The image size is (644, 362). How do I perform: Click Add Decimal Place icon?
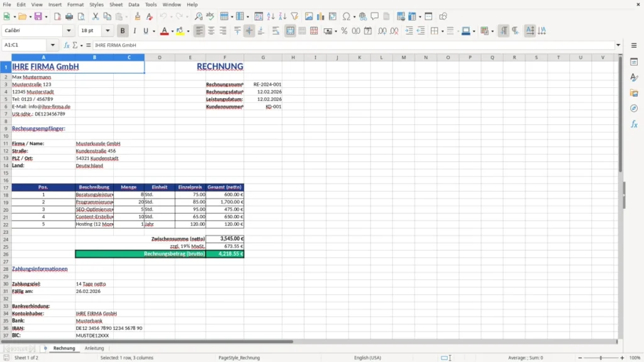pos(382,31)
